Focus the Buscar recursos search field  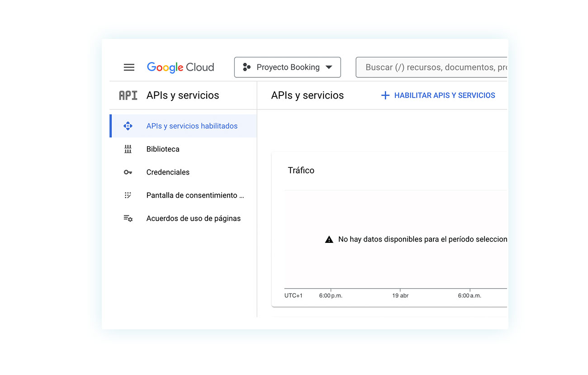click(432, 67)
